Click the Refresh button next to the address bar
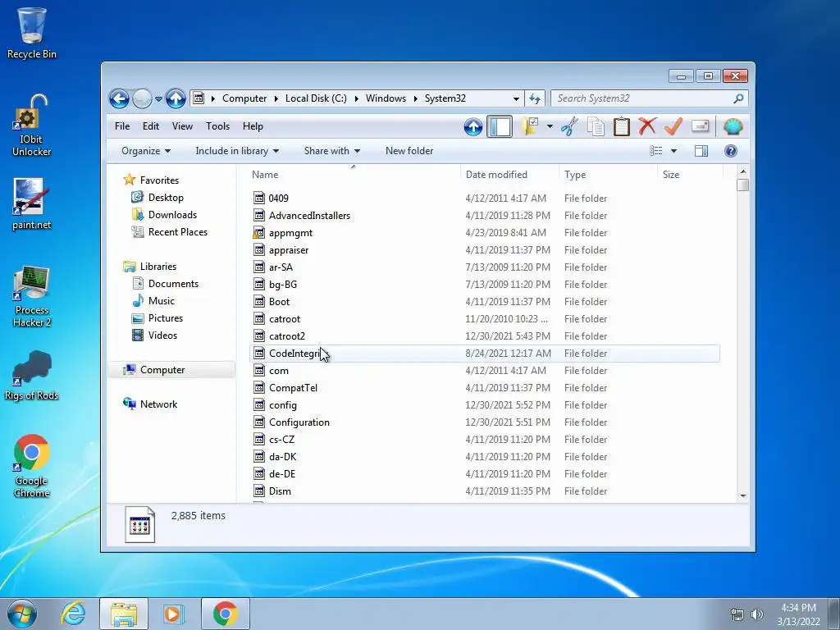The height and width of the screenshot is (630, 840). (535, 98)
